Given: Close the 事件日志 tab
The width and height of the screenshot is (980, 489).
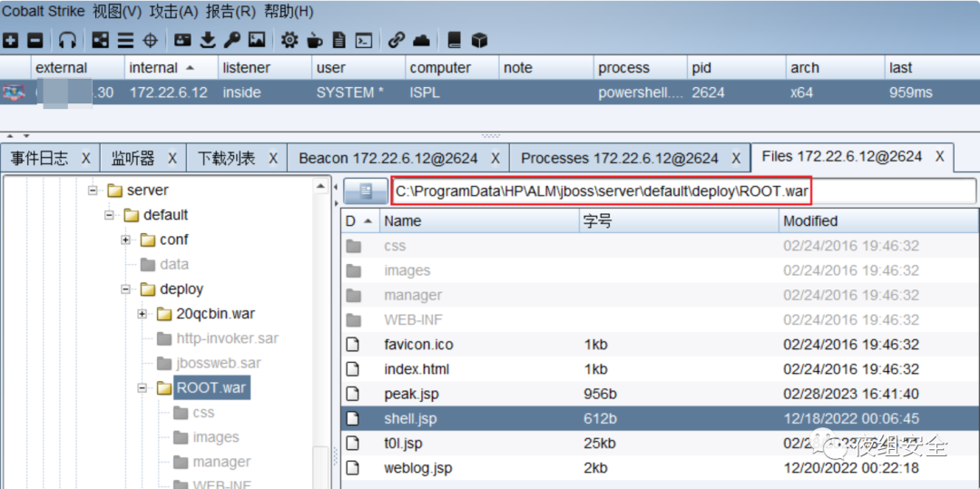Looking at the screenshot, I should tap(85, 159).
